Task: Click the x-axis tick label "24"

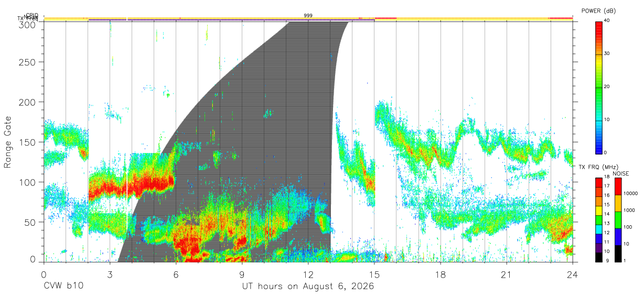Action: 573,274
